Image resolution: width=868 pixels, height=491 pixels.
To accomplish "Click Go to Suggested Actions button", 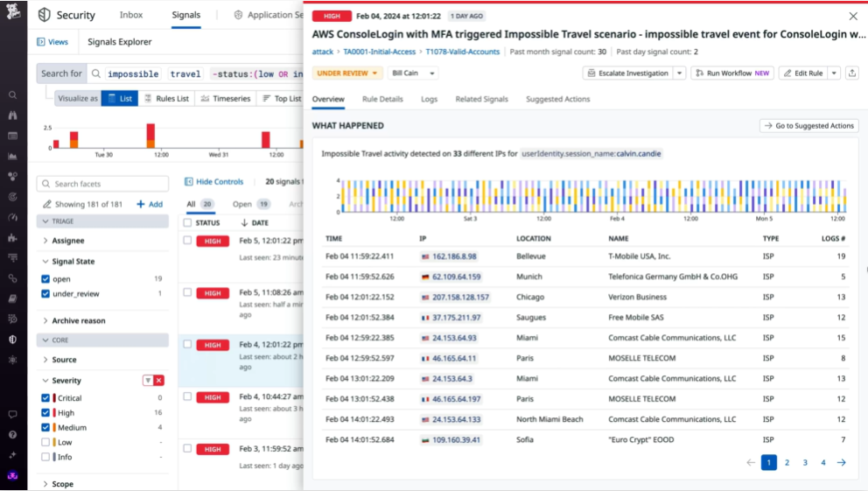I will (x=808, y=126).
